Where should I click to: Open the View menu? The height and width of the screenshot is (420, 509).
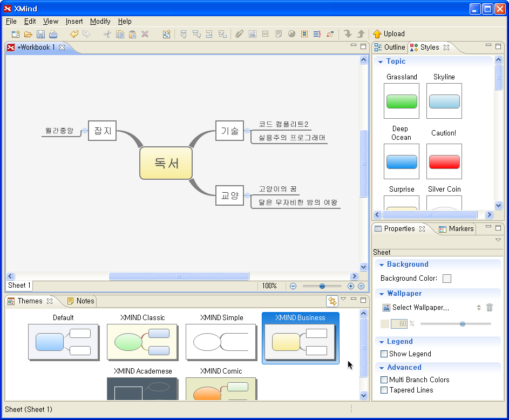pyautogui.click(x=50, y=21)
